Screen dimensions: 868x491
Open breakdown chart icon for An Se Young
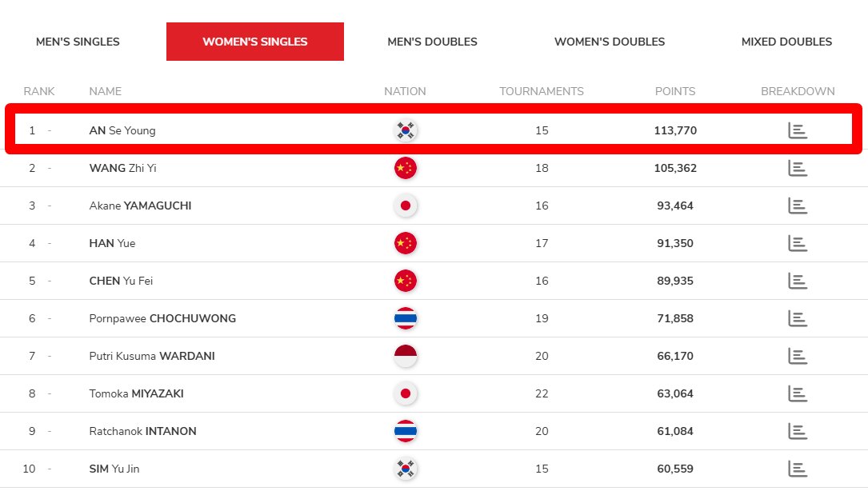(x=798, y=130)
